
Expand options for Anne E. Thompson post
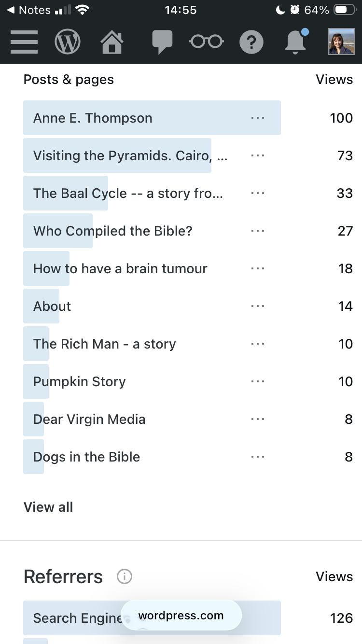point(258,118)
